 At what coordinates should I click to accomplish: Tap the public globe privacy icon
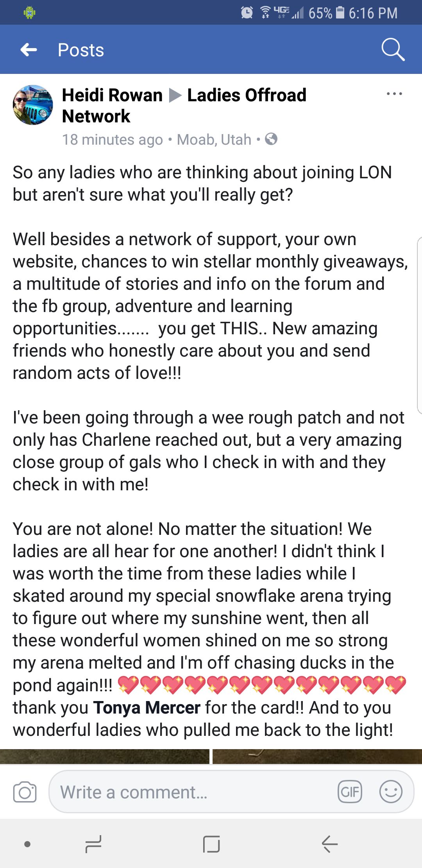(x=271, y=139)
